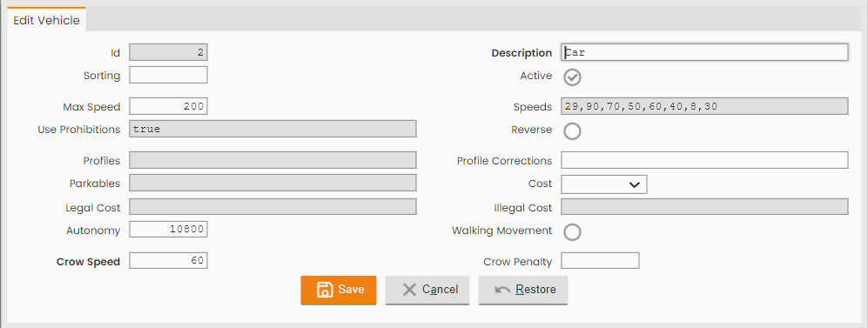Image resolution: width=868 pixels, height=328 pixels.
Task: Open the Cost dropdown
Action: (604, 184)
